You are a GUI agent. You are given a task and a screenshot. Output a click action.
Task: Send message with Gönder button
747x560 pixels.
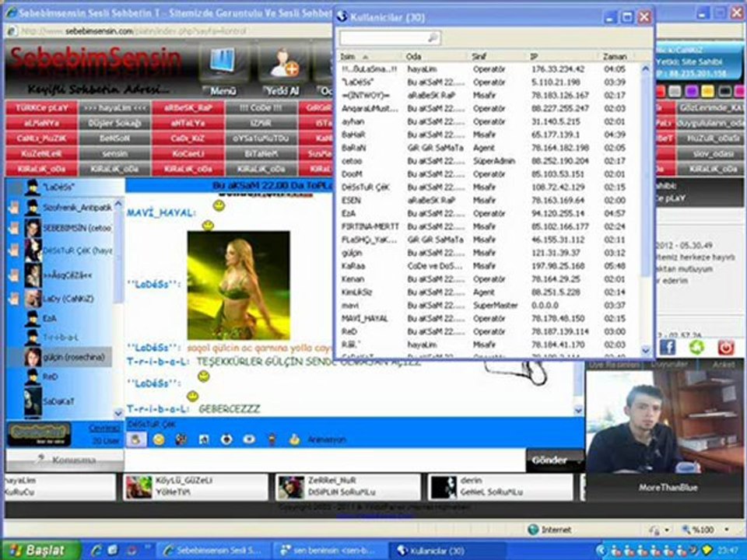coord(555,460)
